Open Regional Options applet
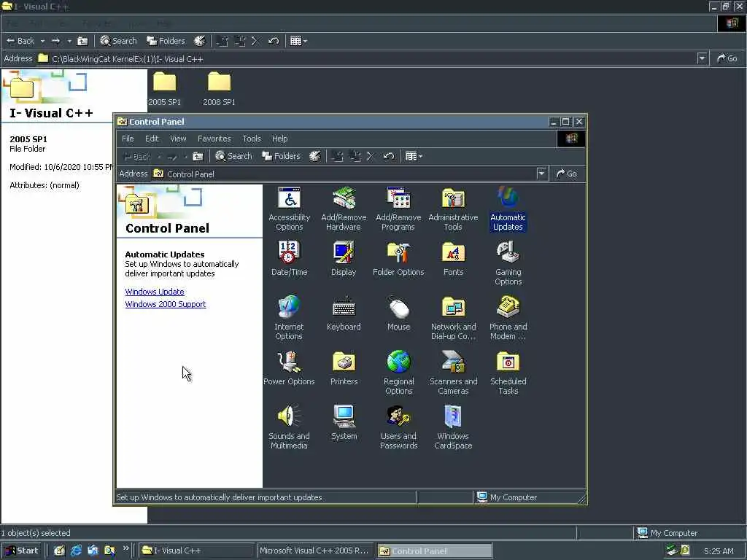The height and width of the screenshot is (560, 747). [x=398, y=373]
